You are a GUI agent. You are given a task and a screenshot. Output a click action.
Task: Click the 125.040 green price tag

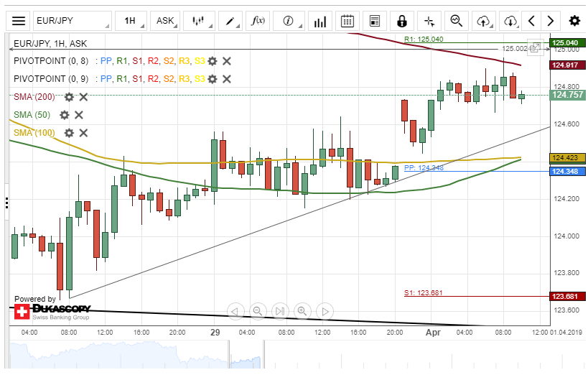(567, 43)
